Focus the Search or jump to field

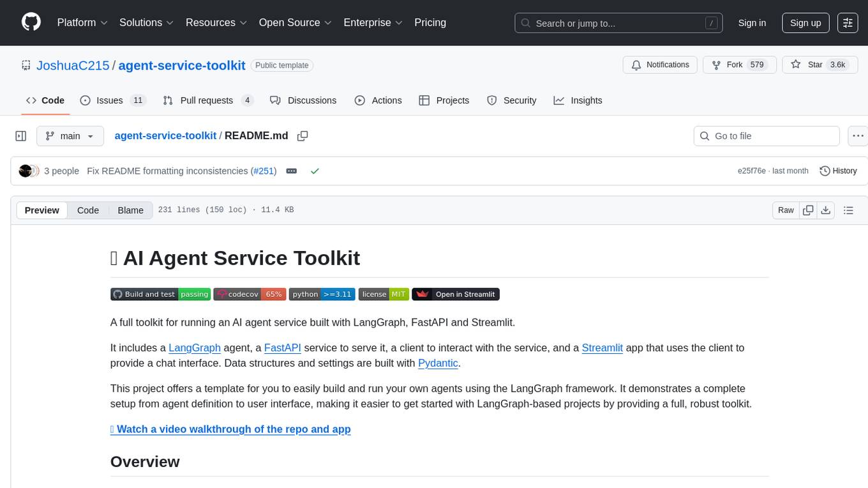point(618,23)
